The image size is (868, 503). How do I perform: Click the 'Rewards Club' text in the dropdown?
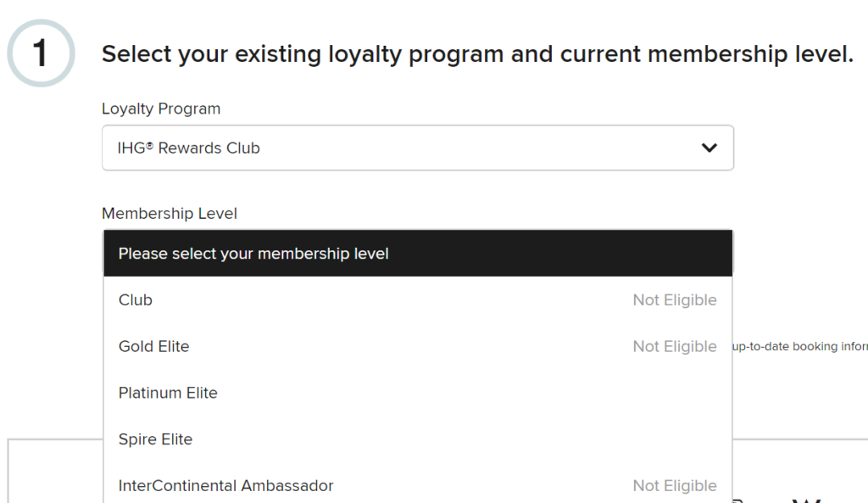point(209,148)
